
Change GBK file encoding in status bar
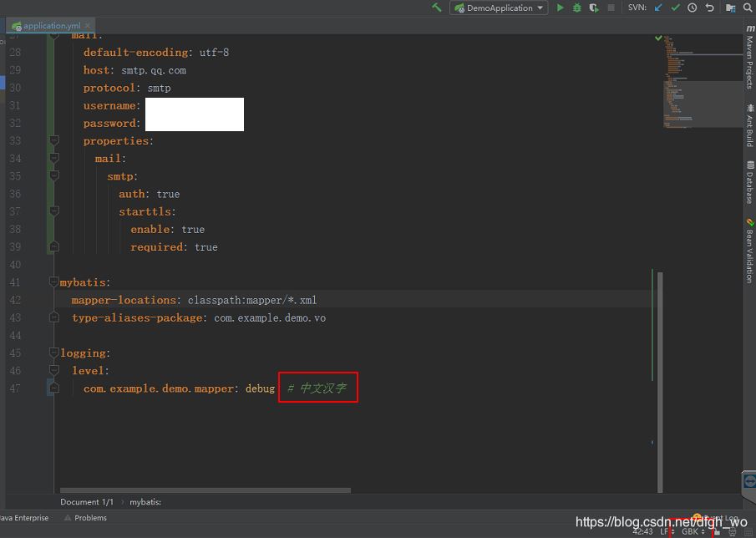[x=693, y=531]
